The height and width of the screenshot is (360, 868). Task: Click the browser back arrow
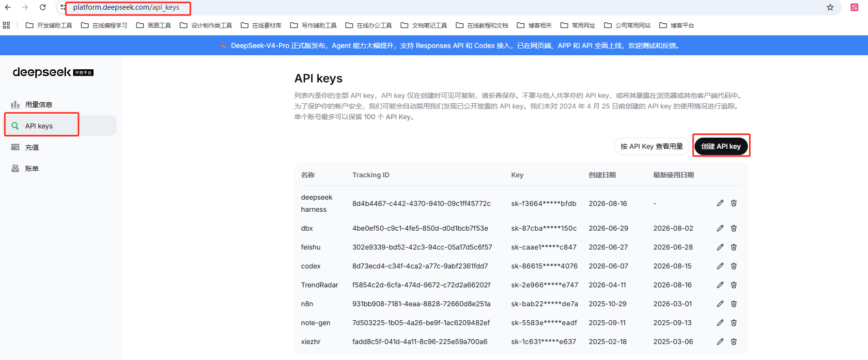click(x=8, y=7)
